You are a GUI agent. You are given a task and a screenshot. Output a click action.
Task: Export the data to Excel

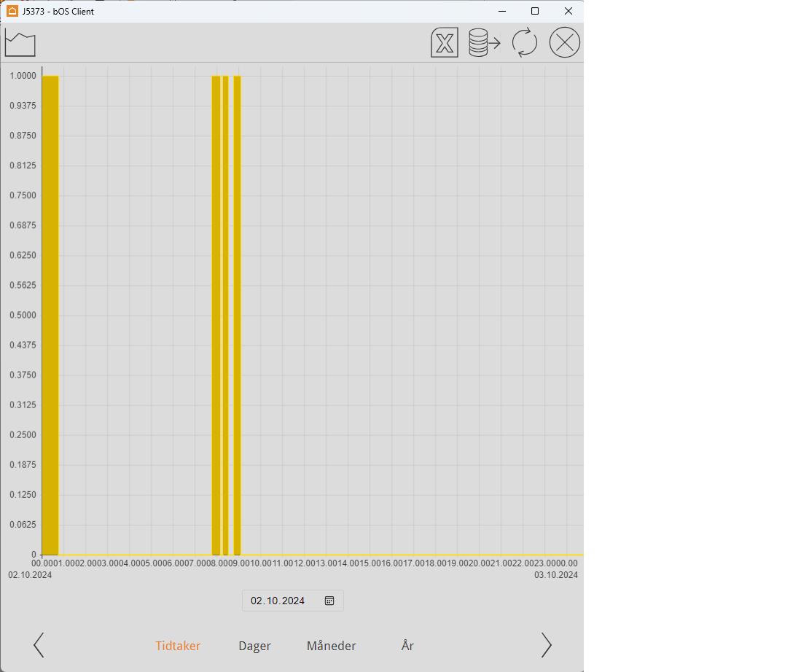tap(445, 43)
